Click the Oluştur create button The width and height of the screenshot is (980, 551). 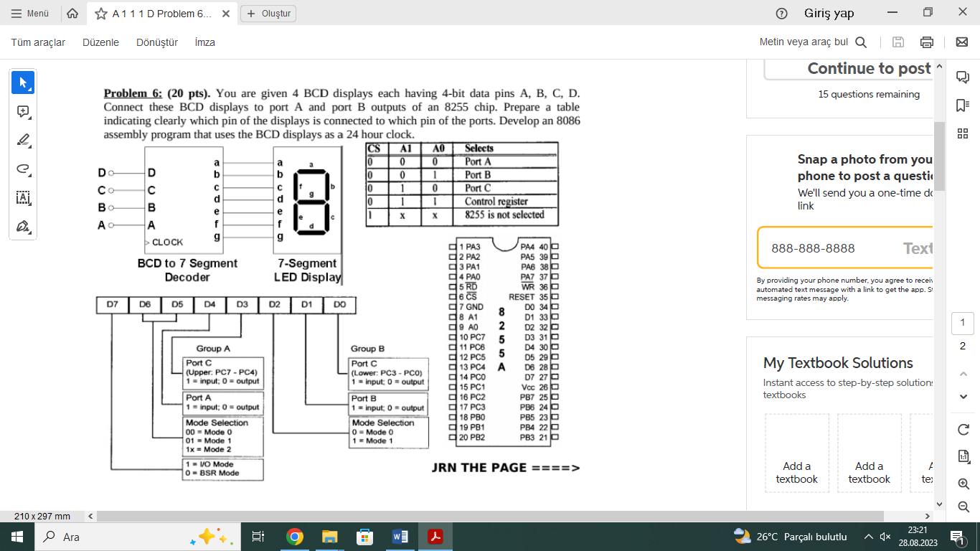[268, 14]
